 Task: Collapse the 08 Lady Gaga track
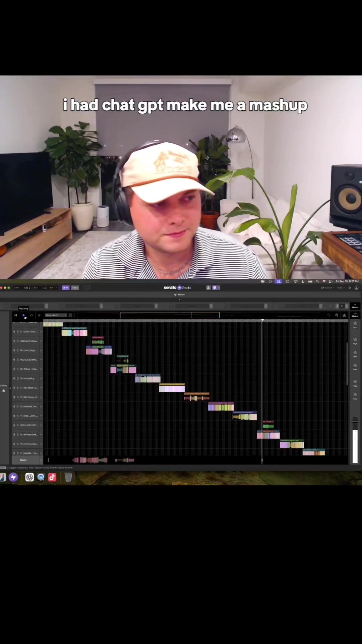tap(41, 351)
